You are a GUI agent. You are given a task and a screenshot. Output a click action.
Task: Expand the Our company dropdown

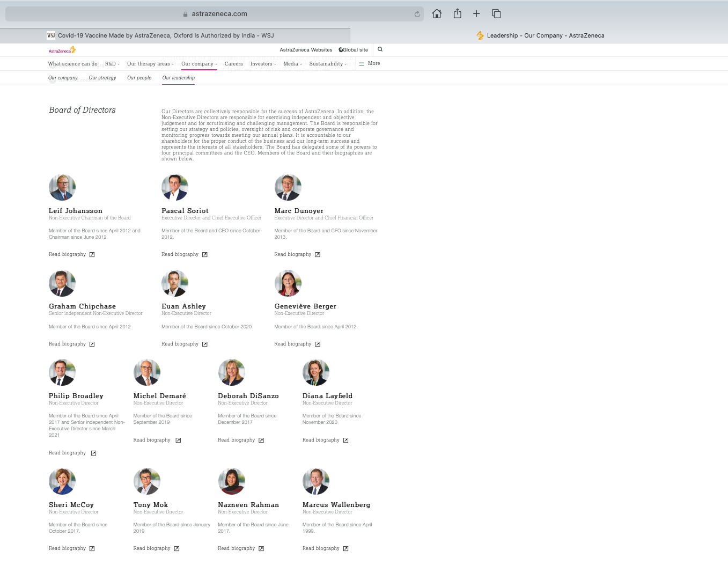pyautogui.click(x=199, y=64)
